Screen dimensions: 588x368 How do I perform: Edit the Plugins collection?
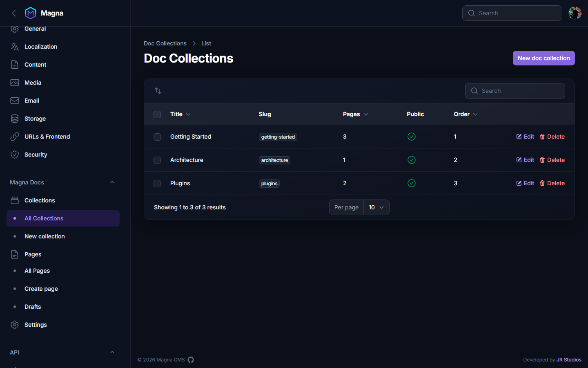(525, 183)
